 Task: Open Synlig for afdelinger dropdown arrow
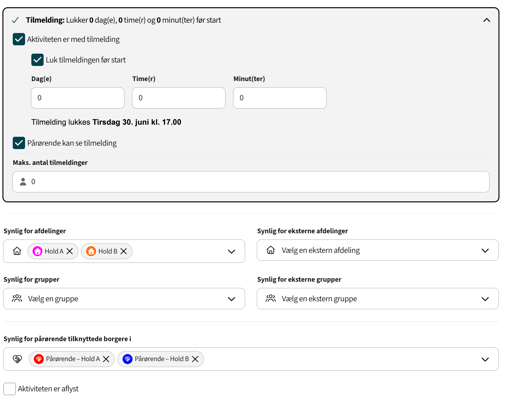click(x=231, y=251)
